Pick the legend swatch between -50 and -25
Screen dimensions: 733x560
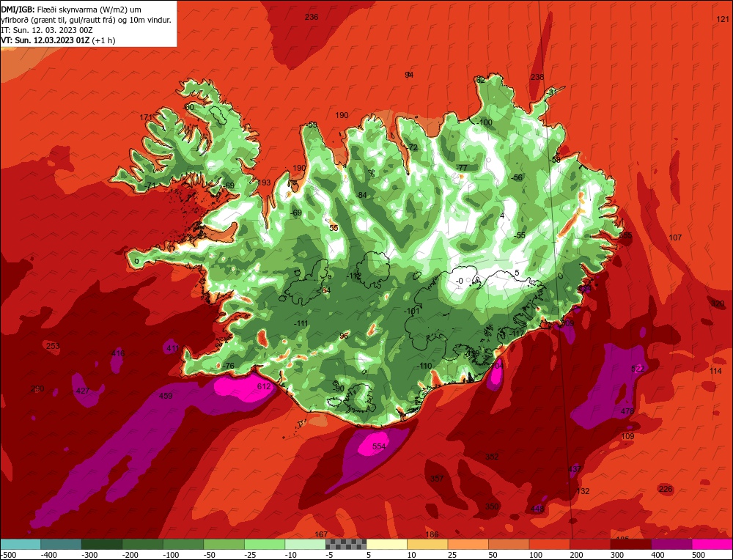click(x=224, y=544)
